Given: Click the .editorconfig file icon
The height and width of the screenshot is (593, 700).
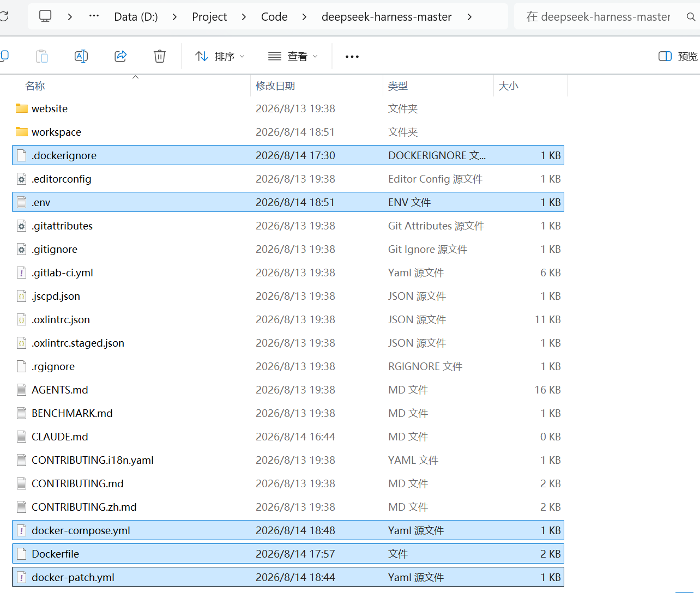Looking at the screenshot, I should coord(22,179).
